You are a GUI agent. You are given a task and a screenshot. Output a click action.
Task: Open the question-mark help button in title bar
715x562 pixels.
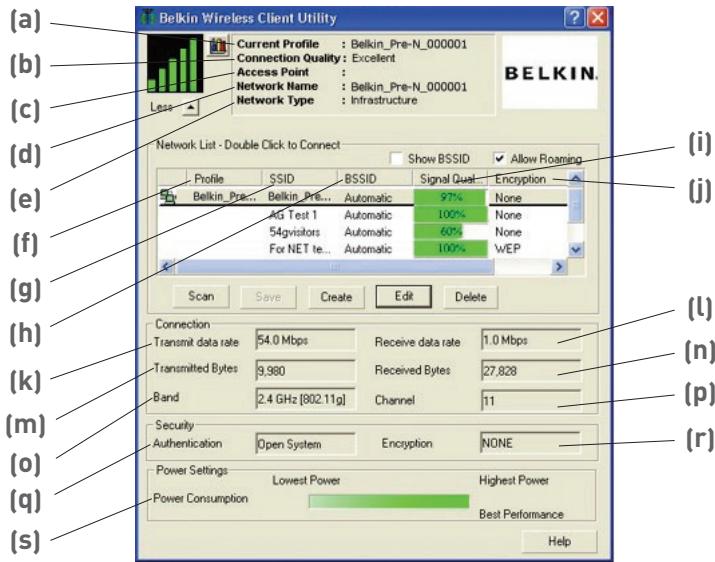tap(574, 18)
